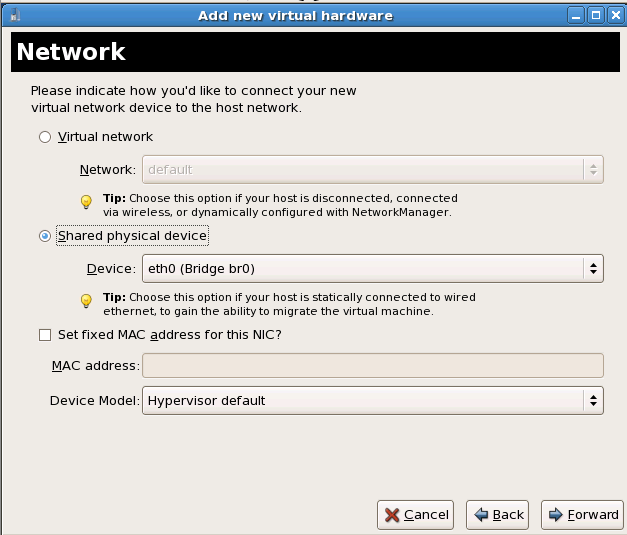Select the Shared physical device radio option
The width and height of the screenshot is (627, 535).
[44, 236]
